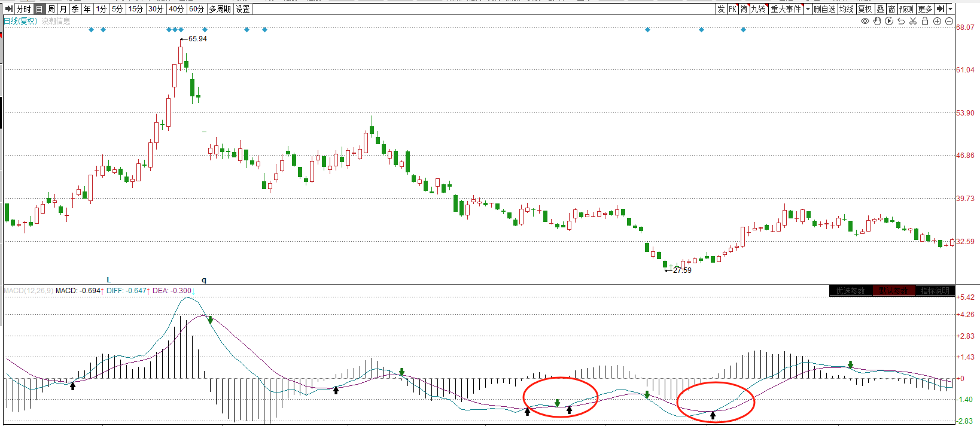Toggle the chart lock icon

pyautogui.click(x=925, y=21)
